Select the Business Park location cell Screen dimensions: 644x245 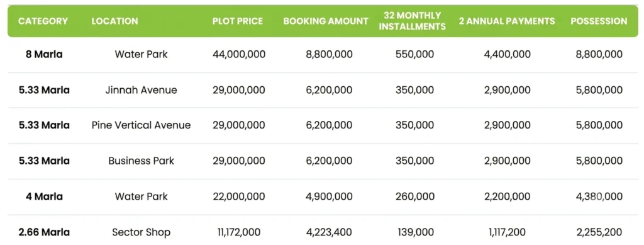(x=142, y=161)
